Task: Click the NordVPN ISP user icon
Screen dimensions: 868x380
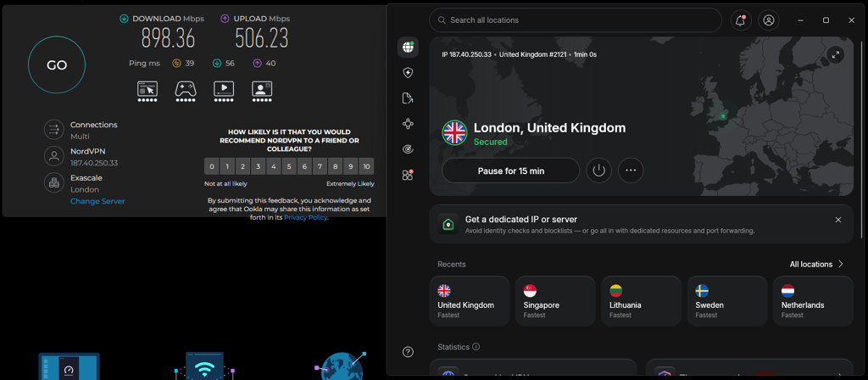Action: (x=54, y=157)
